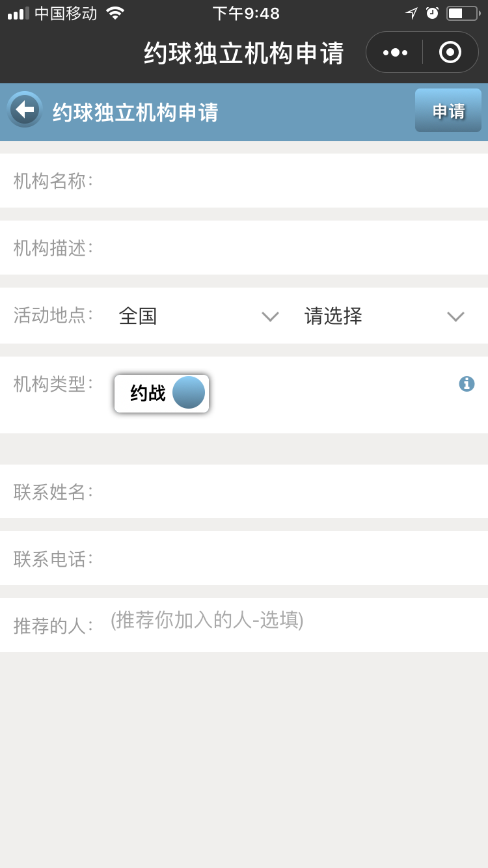The image size is (488, 868).
Task: Toggle the 约战 organization type switch
Action: (162, 393)
